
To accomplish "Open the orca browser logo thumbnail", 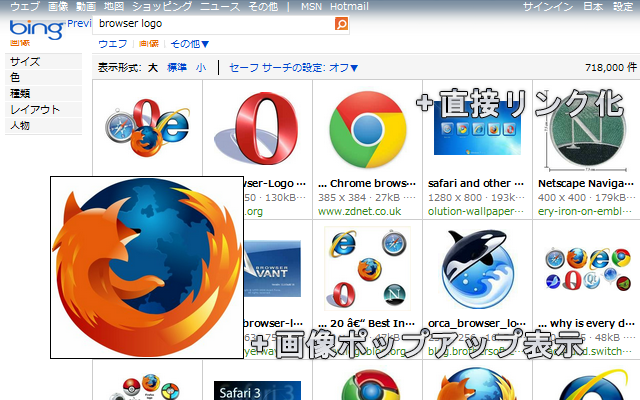I will (477, 268).
